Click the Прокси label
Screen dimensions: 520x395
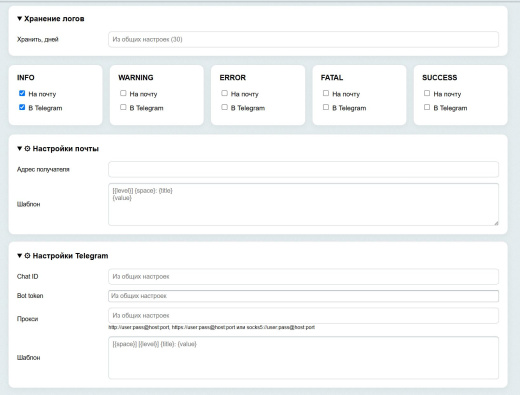27,319
